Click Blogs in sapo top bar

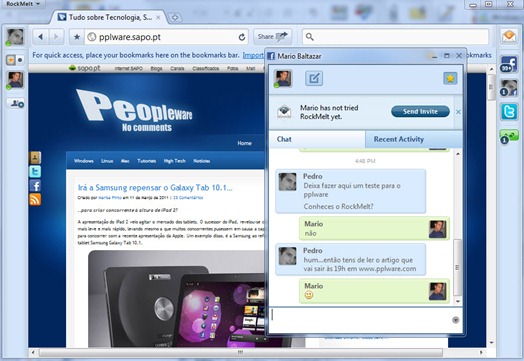[x=156, y=69]
